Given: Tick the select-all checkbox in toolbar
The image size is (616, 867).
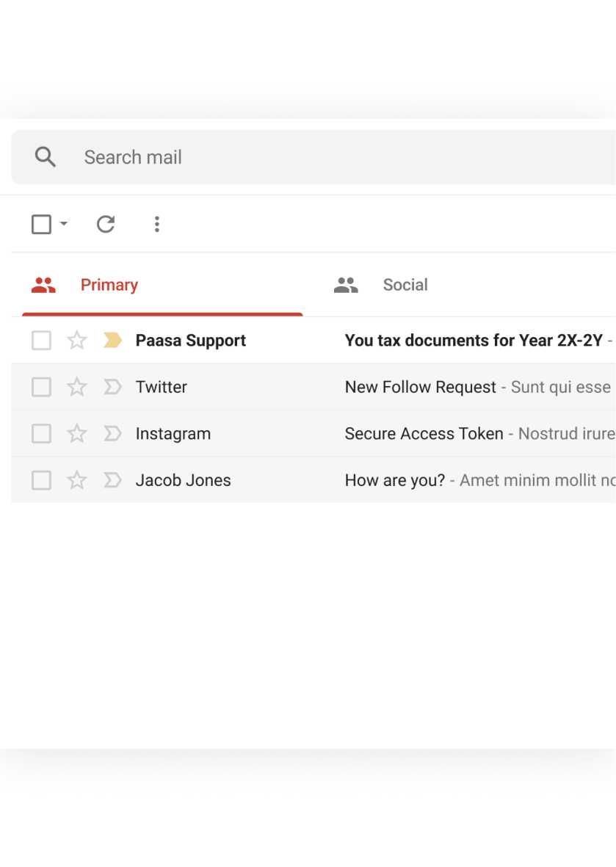Looking at the screenshot, I should [41, 225].
